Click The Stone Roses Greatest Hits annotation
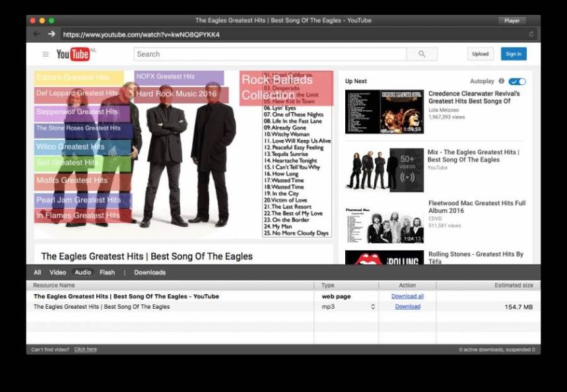The width and height of the screenshot is (567, 392). pos(84,131)
